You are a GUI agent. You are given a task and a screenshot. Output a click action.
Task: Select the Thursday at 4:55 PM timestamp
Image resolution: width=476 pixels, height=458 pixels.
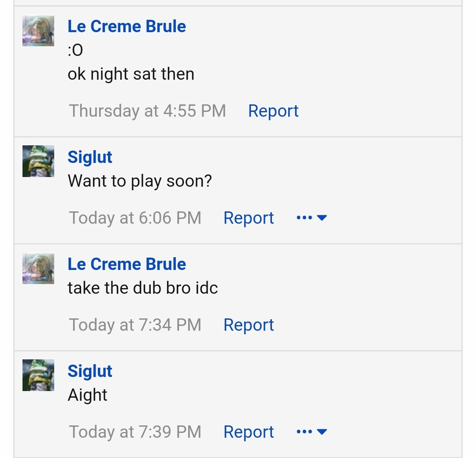pos(147,111)
